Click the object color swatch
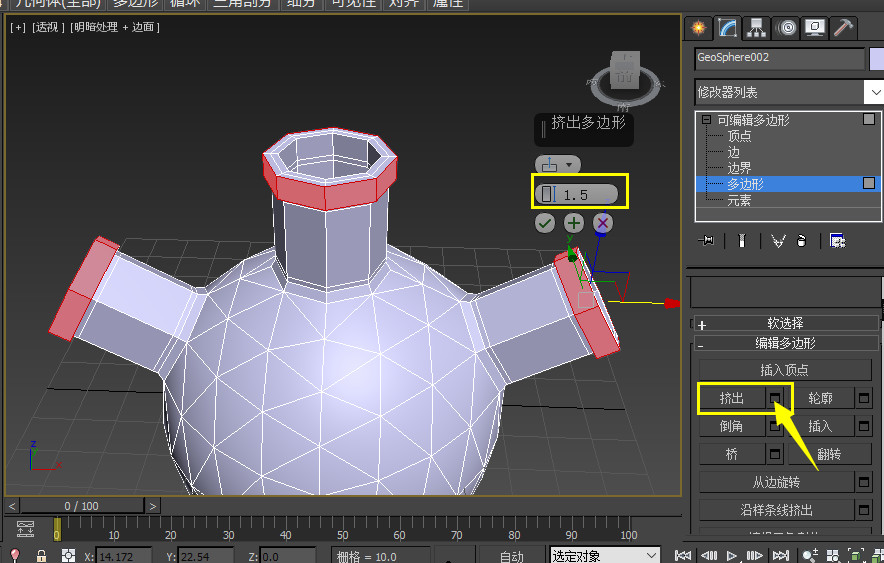The height and width of the screenshot is (563, 884). click(x=876, y=58)
